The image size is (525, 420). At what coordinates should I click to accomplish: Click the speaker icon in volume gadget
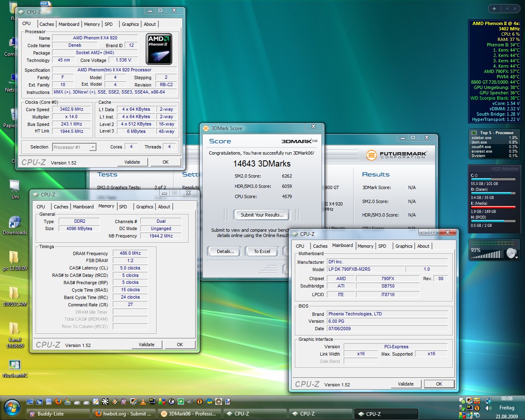click(x=511, y=253)
